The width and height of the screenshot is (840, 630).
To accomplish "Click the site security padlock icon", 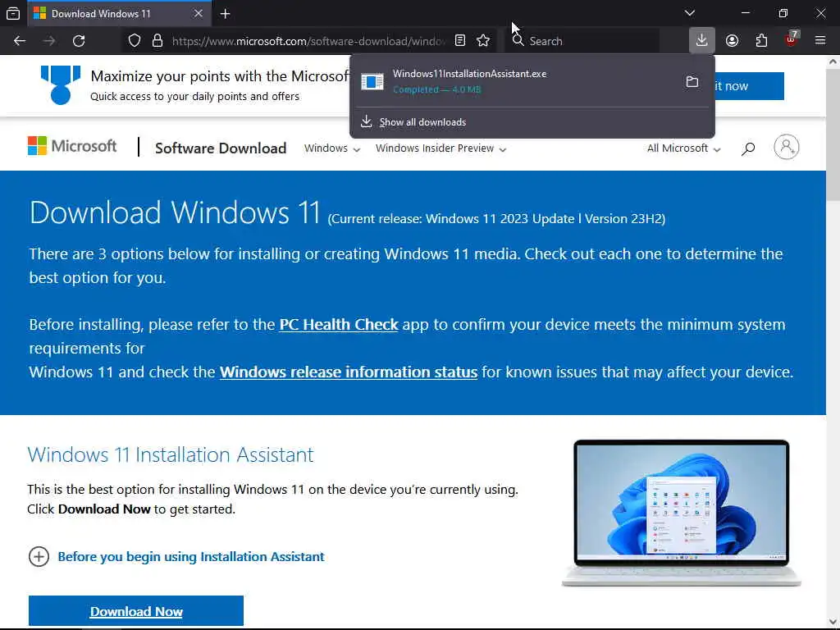I will pyautogui.click(x=157, y=41).
